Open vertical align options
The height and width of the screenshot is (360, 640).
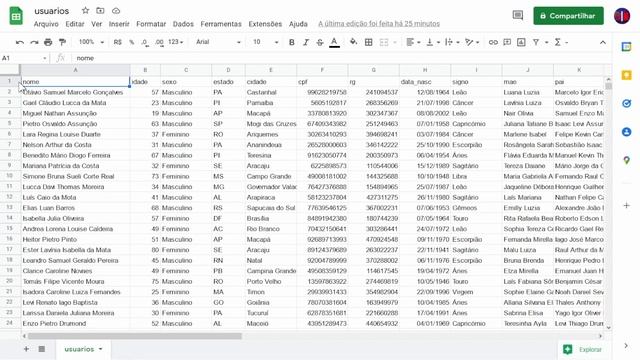coord(433,42)
